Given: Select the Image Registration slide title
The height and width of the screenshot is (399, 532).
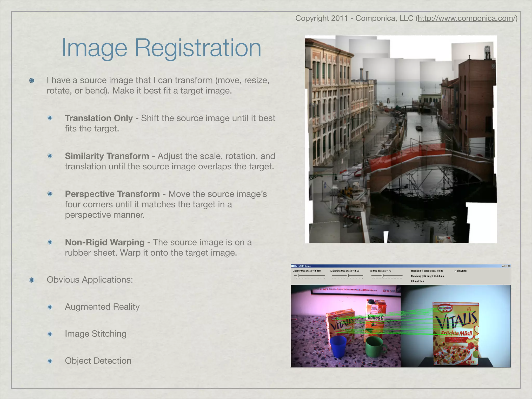Looking at the screenshot, I should coord(161,48).
